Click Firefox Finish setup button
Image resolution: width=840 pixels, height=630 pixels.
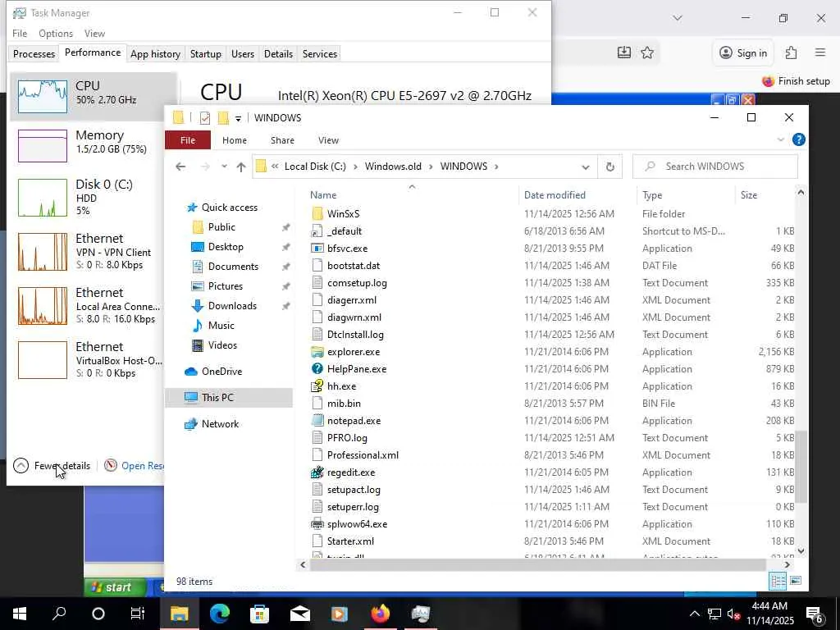[796, 81]
